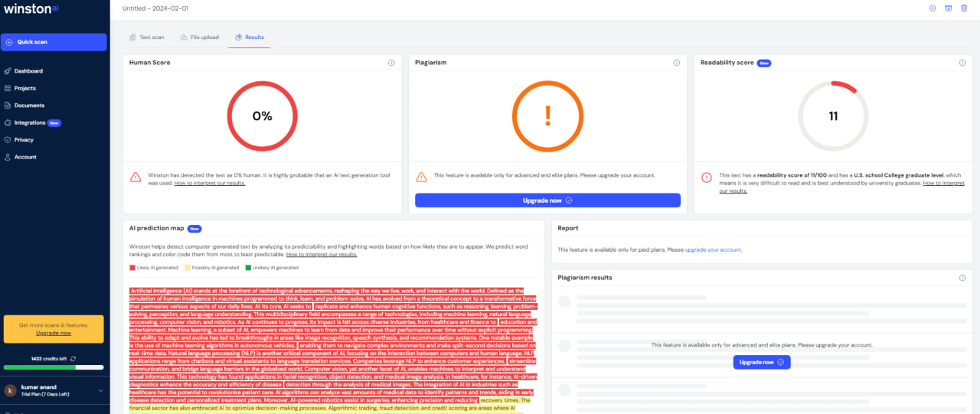Open the Plagiarism card info icon

pyautogui.click(x=676, y=63)
